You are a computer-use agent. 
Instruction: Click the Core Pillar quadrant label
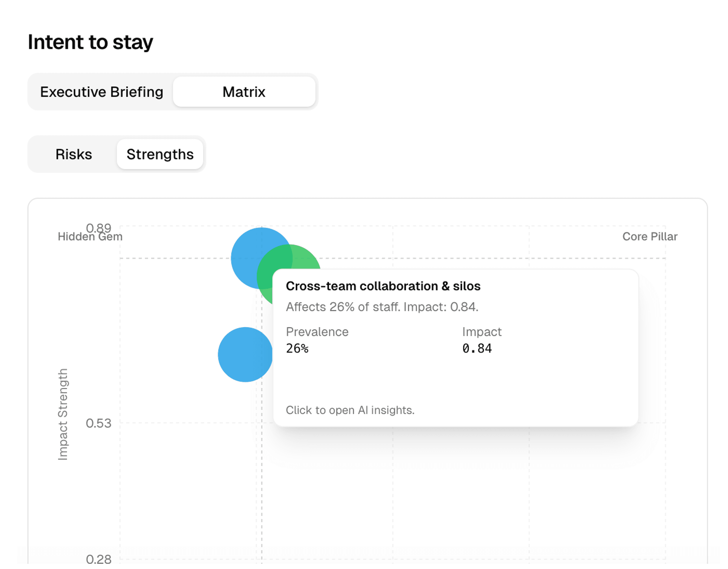pos(650,236)
